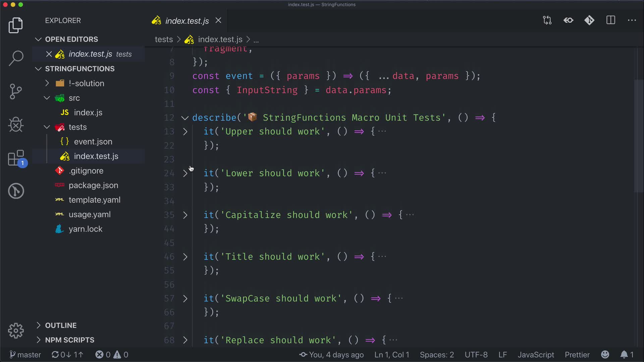This screenshot has height=362, width=644.
Task: Click the editor vertical scrollbar
Action: (x=638, y=136)
